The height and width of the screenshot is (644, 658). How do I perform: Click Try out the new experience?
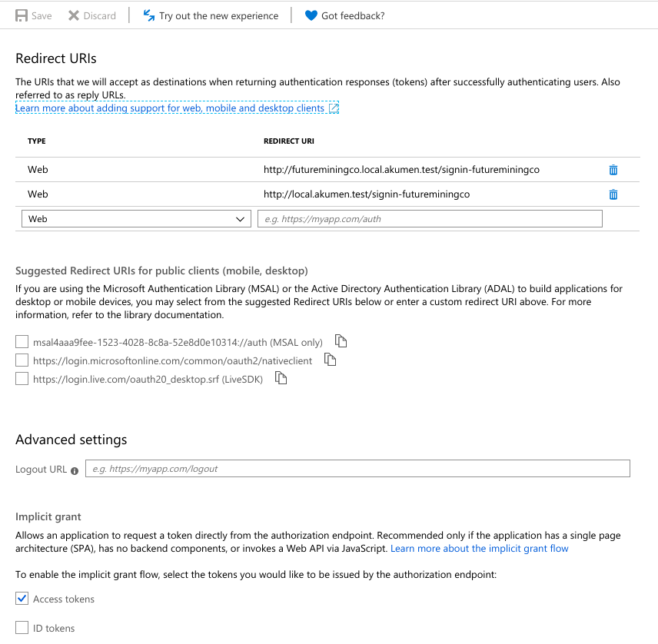coord(211,15)
